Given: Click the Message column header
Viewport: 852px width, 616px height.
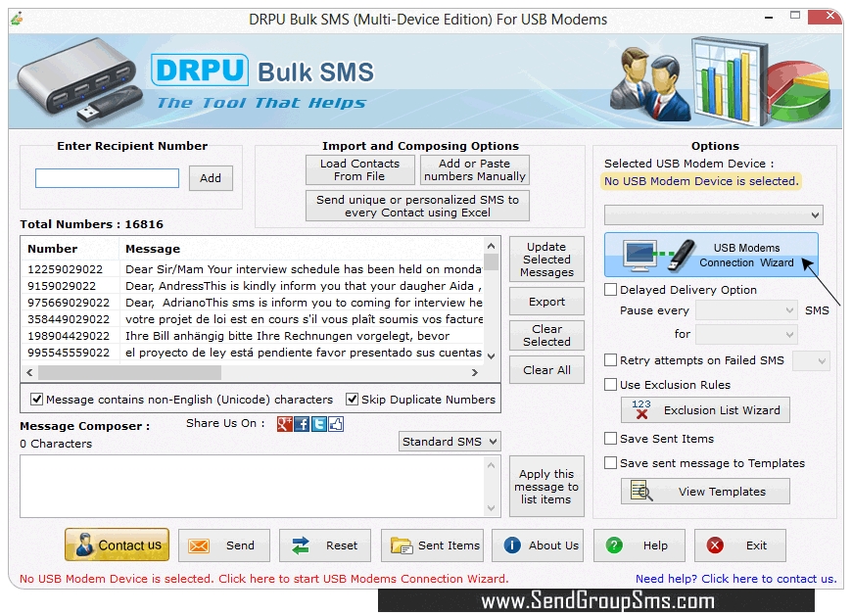Looking at the screenshot, I should (302, 249).
